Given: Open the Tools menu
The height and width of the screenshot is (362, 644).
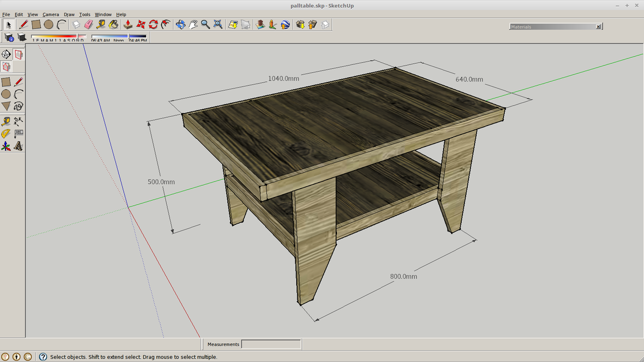Looking at the screenshot, I should 84,14.
